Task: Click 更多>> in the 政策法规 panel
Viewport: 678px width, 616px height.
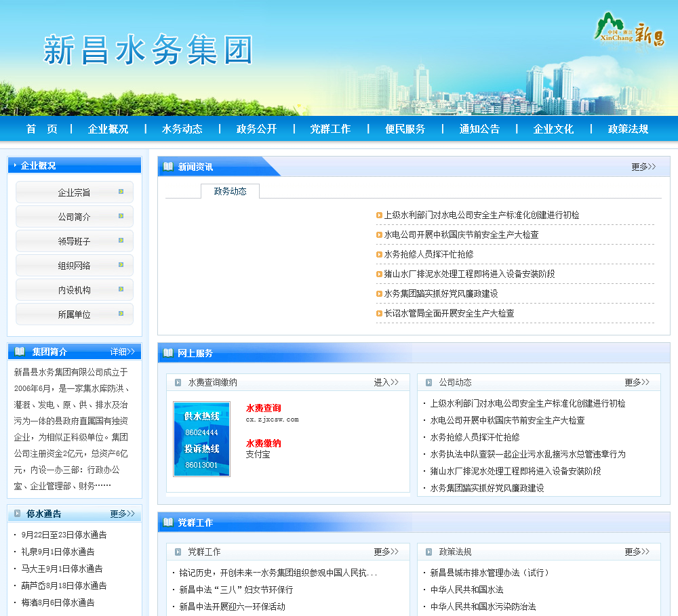Action: click(637, 552)
